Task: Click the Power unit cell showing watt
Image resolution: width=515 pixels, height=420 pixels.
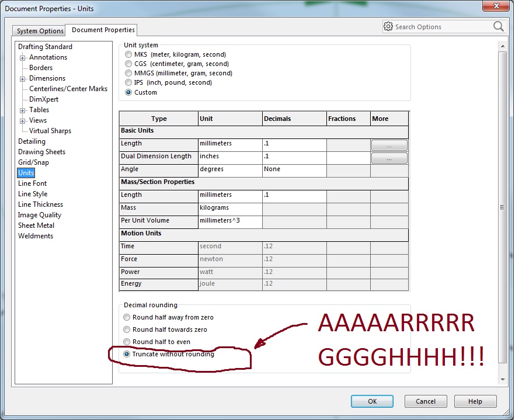Action: tap(230, 273)
